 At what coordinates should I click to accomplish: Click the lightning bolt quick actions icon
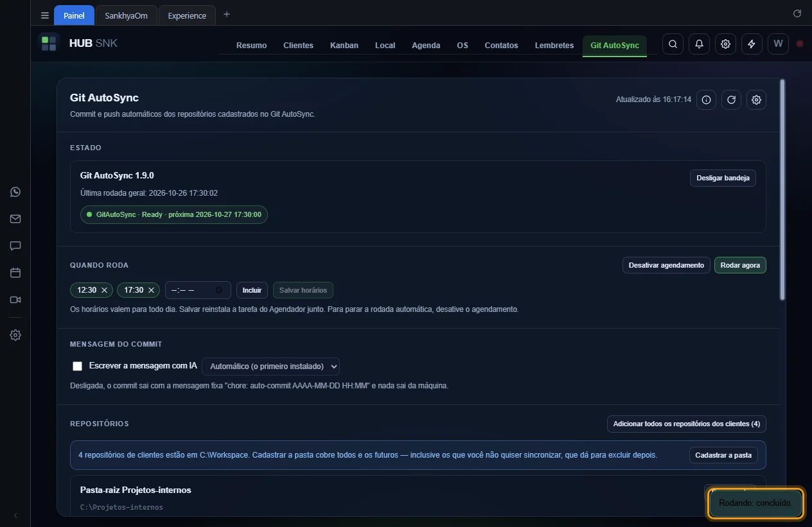point(752,44)
